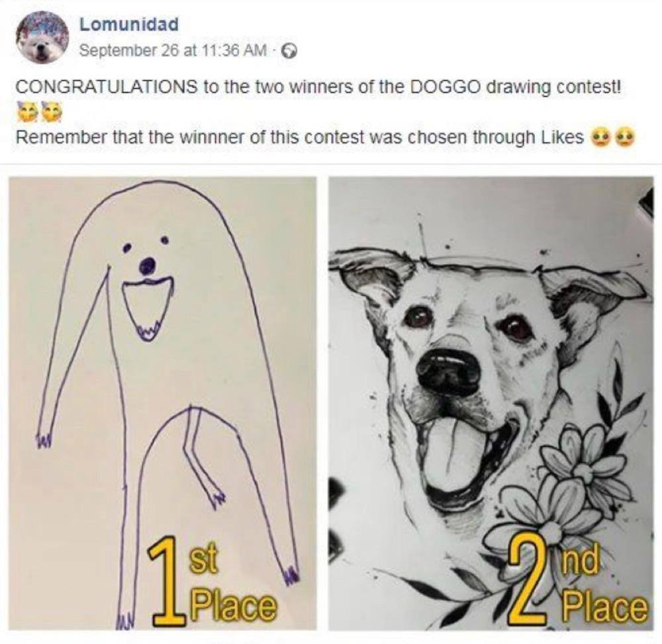Open the 2nd Place dog sketch image

coord(491,403)
